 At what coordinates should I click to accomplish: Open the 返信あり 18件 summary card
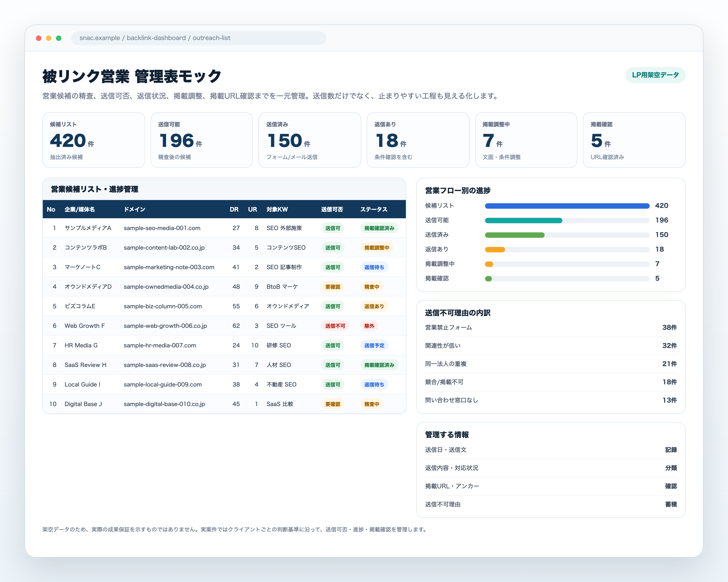click(x=418, y=140)
